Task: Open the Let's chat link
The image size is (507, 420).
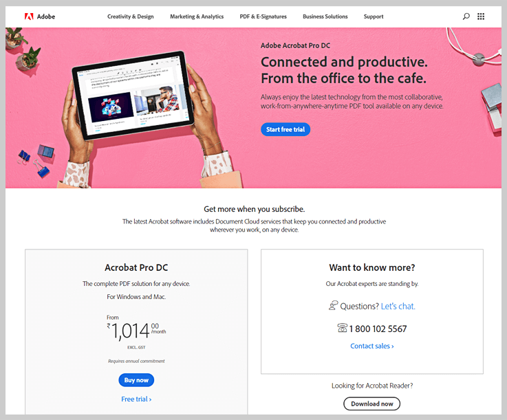Action: (398, 307)
